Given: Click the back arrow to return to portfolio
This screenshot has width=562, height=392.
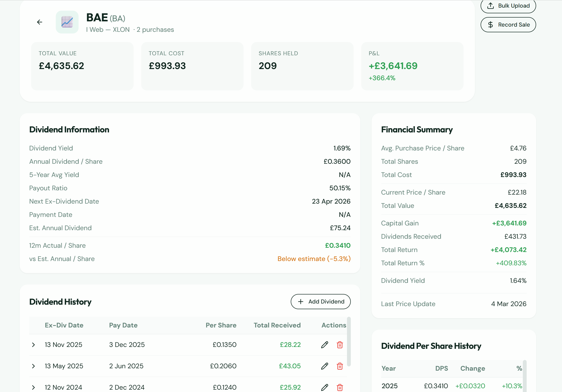Looking at the screenshot, I should pyautogui.click(x=39, y=22).
